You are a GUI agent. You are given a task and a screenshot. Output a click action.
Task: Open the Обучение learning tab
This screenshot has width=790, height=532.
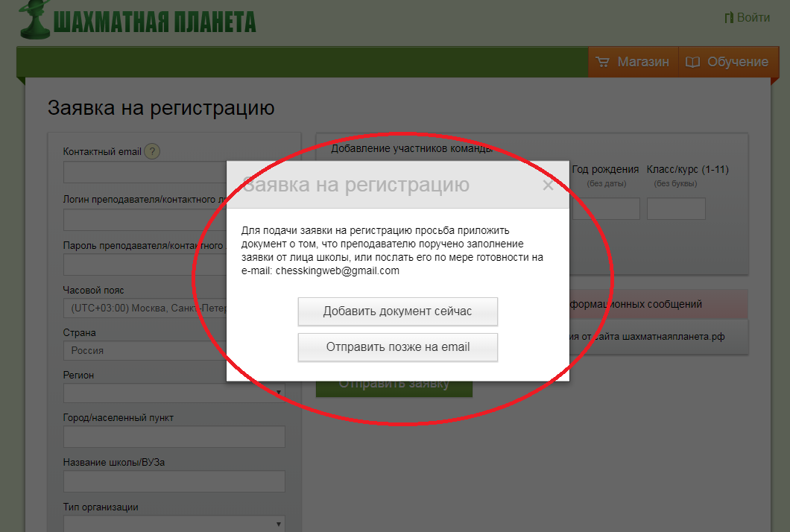tap(726, 63)
